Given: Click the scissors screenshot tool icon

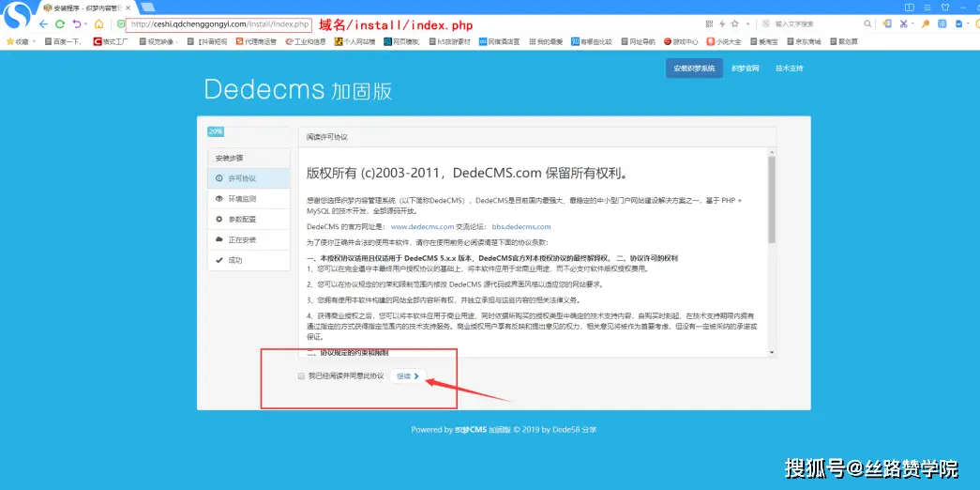Looking at the screenshot, I should pyautogui.click(x=903, y=23).
